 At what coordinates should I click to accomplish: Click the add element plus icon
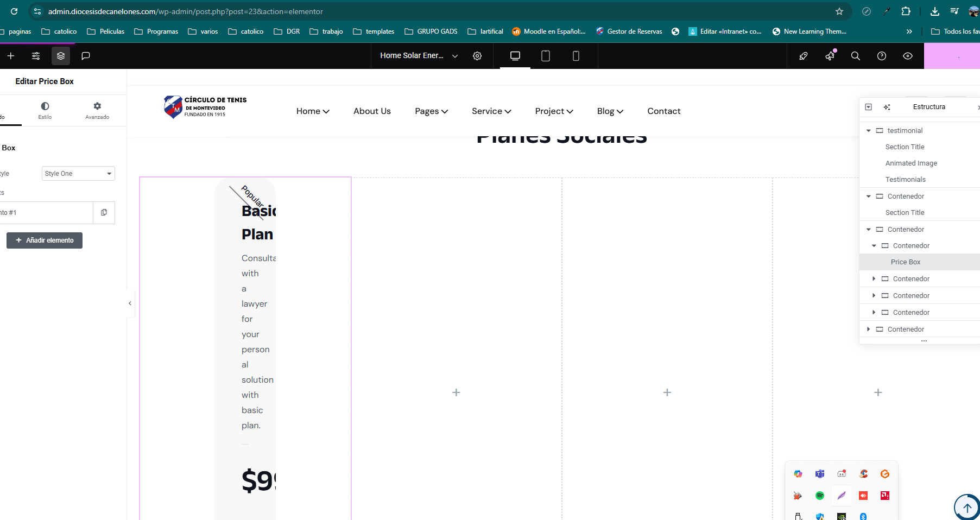[11, 56]
